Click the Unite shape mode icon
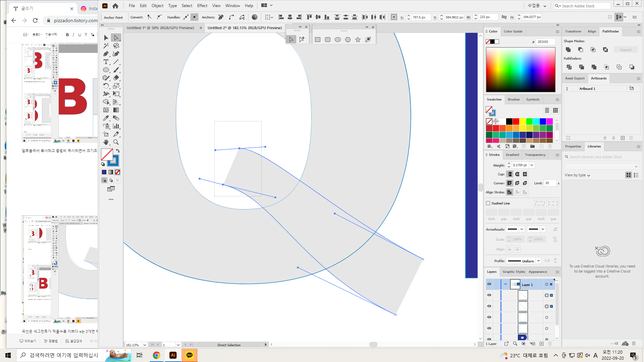Viewport: 644px width, 362px height. 568,50
